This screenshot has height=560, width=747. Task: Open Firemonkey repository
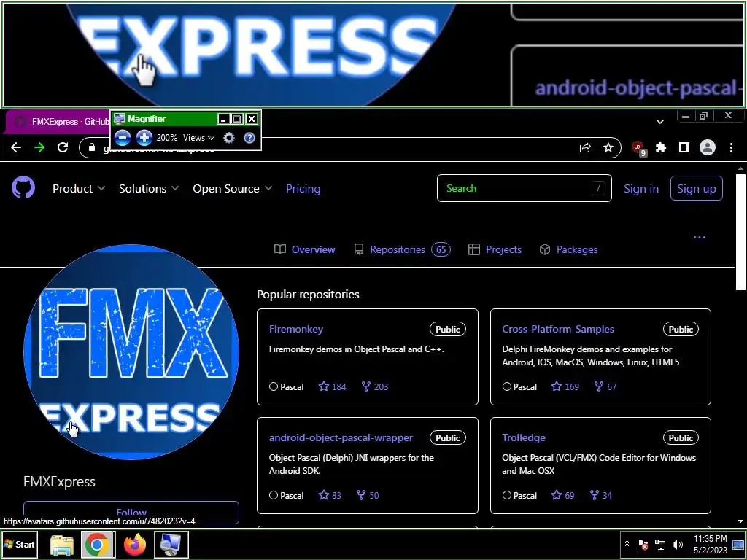pyautogui.click(x=296, y=329)
